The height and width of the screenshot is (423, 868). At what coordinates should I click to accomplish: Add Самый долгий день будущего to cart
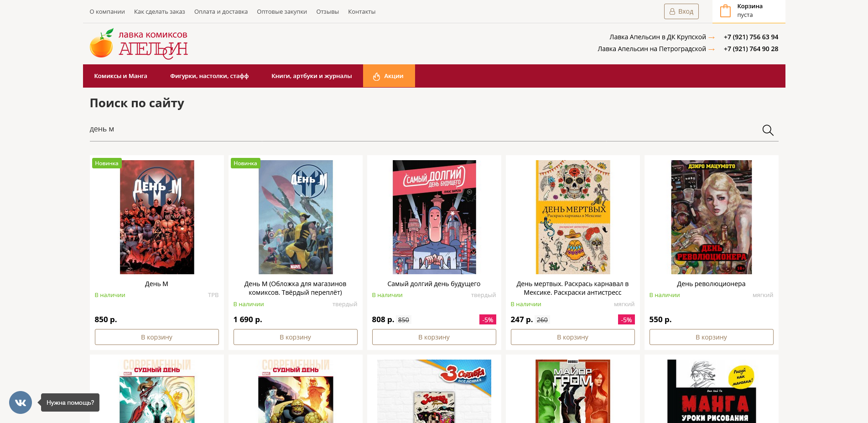pyautogui.click(x=434, y=337)
